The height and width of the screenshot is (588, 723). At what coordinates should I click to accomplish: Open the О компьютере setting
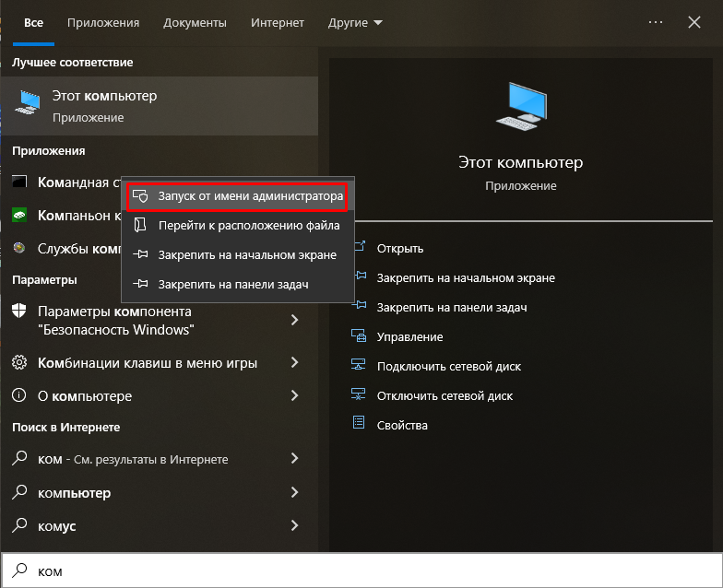159,396
